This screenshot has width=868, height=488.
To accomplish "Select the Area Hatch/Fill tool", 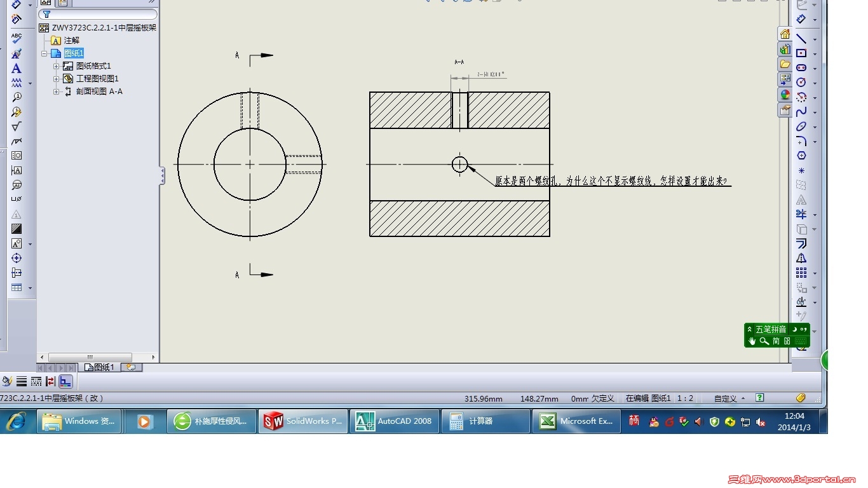I will 17,229.
